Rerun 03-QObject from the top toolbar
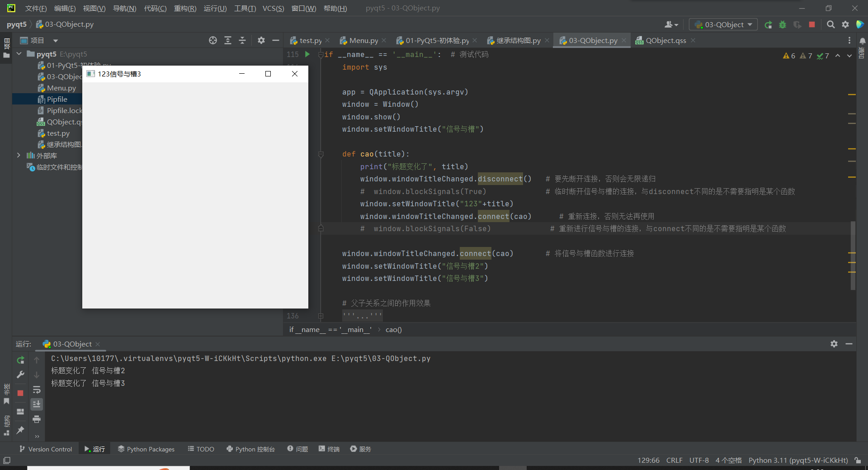The width and height of the screenshot is (868, 470). [768, 25]
